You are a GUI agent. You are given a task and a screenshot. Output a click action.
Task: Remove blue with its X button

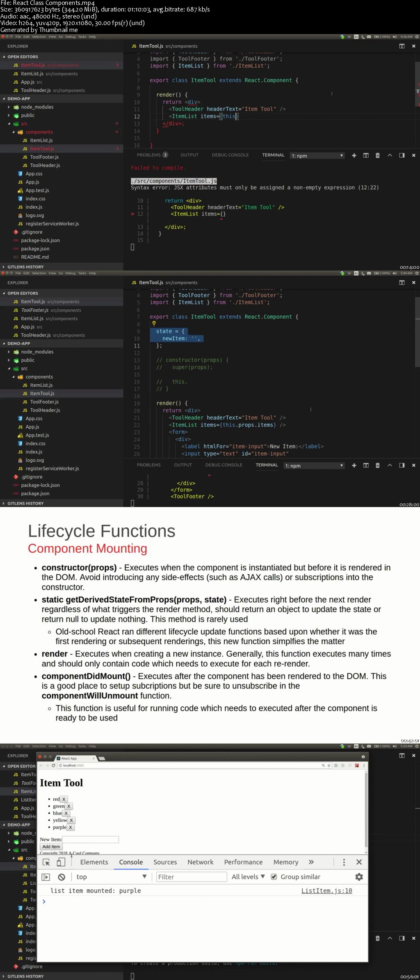[66, 813]
